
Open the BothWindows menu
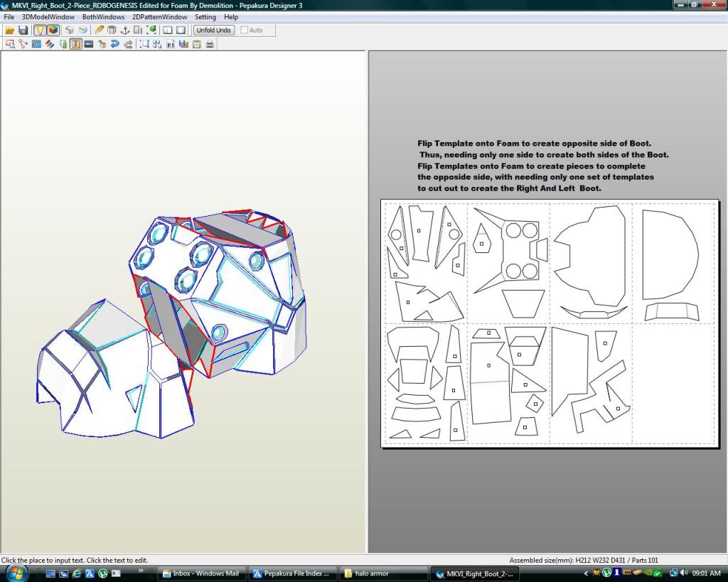click(x=103, y=17)
